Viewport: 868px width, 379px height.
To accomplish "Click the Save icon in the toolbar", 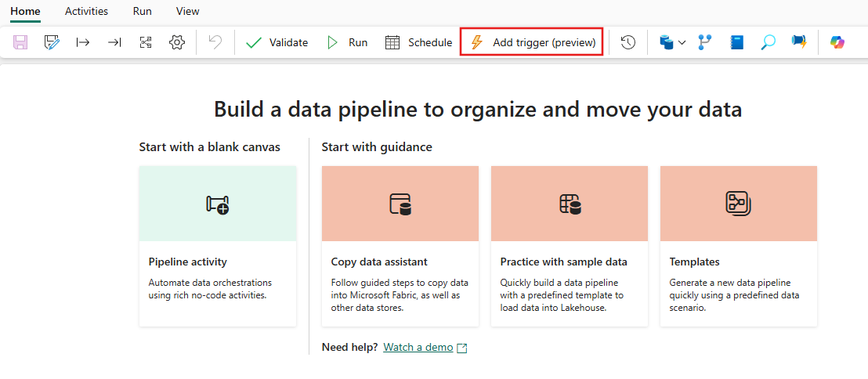I will coord(20,42).
